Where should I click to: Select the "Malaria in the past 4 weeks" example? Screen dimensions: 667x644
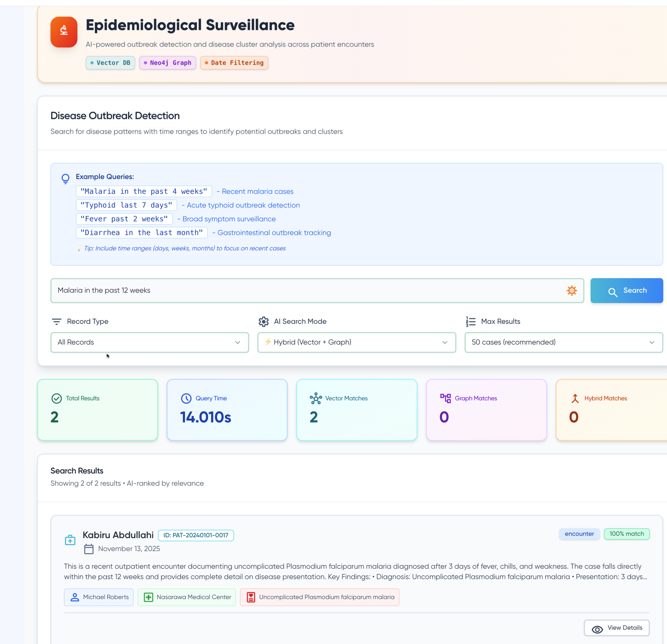144,192
